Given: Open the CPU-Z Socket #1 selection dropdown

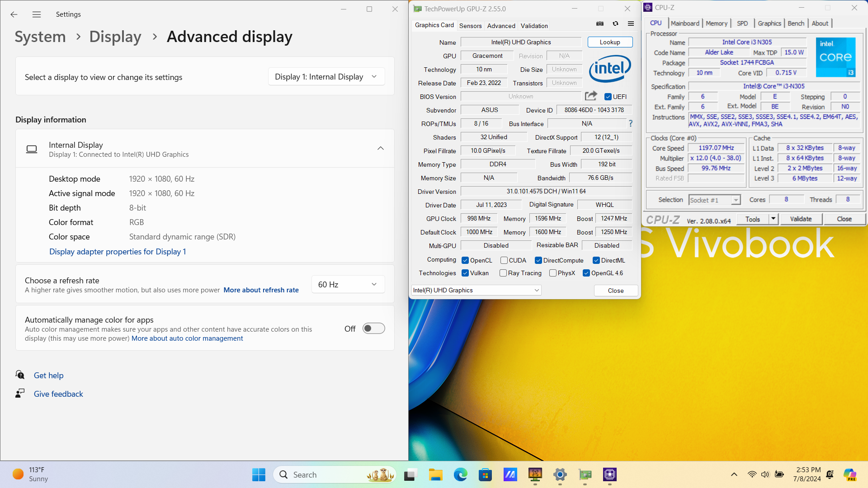Looking at the screenshot, I should 715,200.
